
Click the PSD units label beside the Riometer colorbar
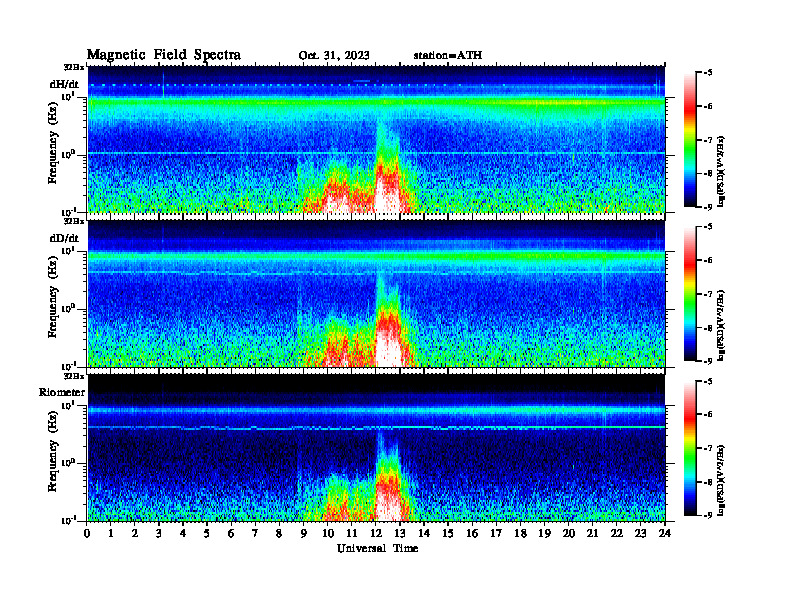point(721,480)
